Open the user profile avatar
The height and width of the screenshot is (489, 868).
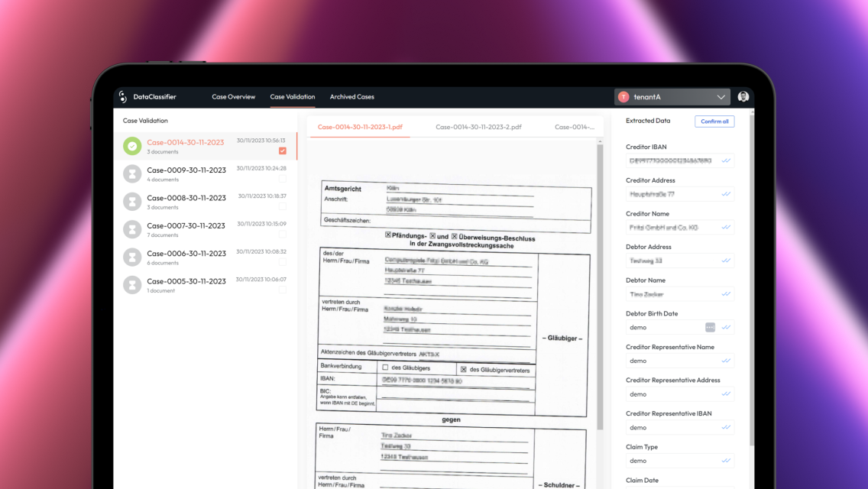point(743,97)
